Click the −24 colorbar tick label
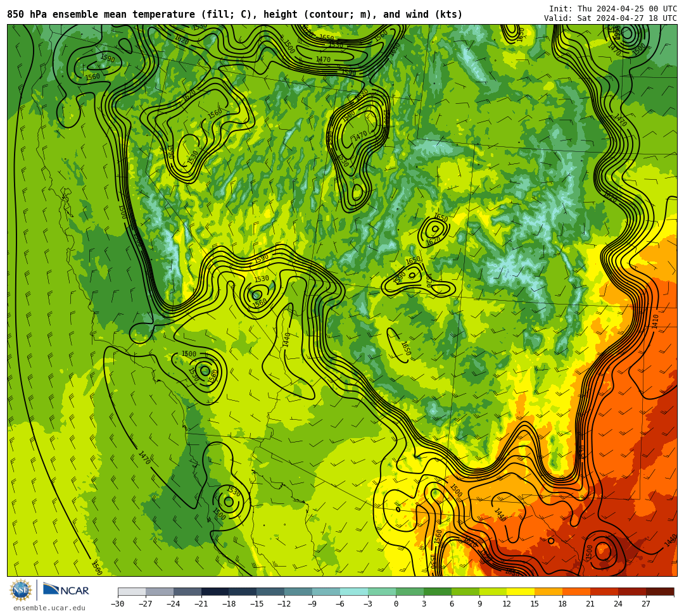Screen dimensions: 684x616 tap(174, 604)
